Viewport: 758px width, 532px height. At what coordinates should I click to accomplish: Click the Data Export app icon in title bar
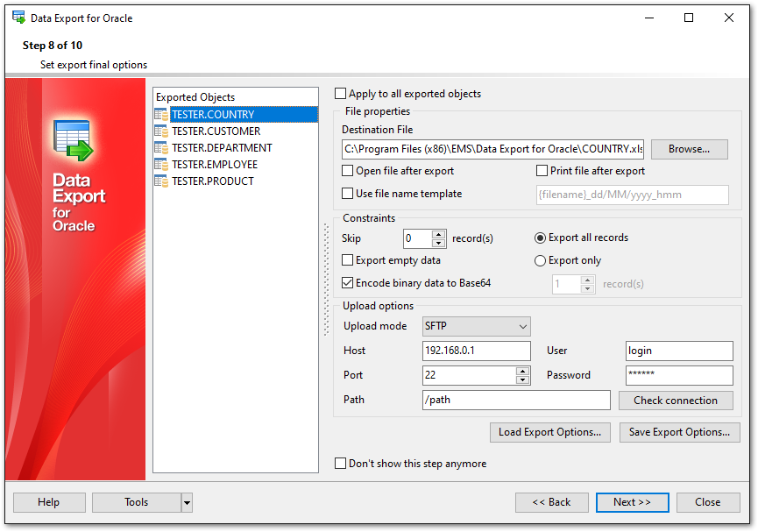pyautogui.click(x=18, y=18)
